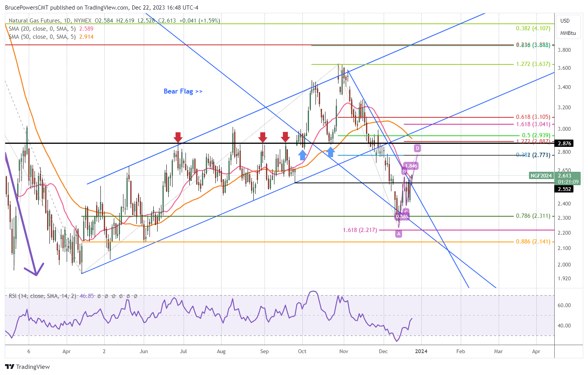Select the SMA 20 indicator legend

coord(51,29)
